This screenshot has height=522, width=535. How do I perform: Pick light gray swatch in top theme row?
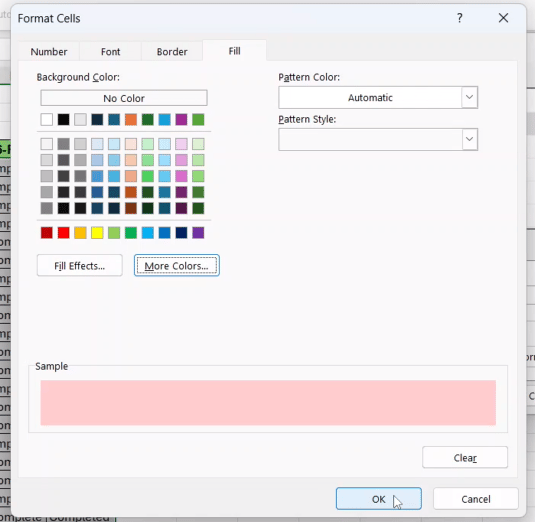pos(80,119)
